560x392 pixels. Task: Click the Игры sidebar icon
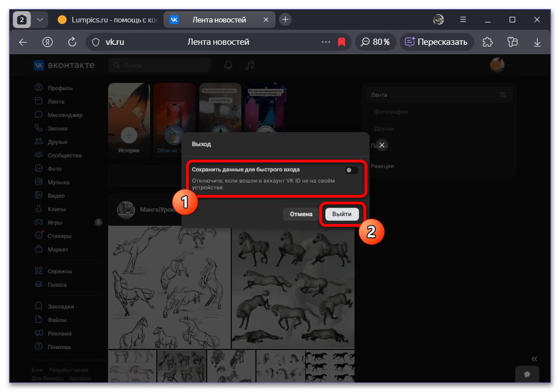[x=39, y=222]
